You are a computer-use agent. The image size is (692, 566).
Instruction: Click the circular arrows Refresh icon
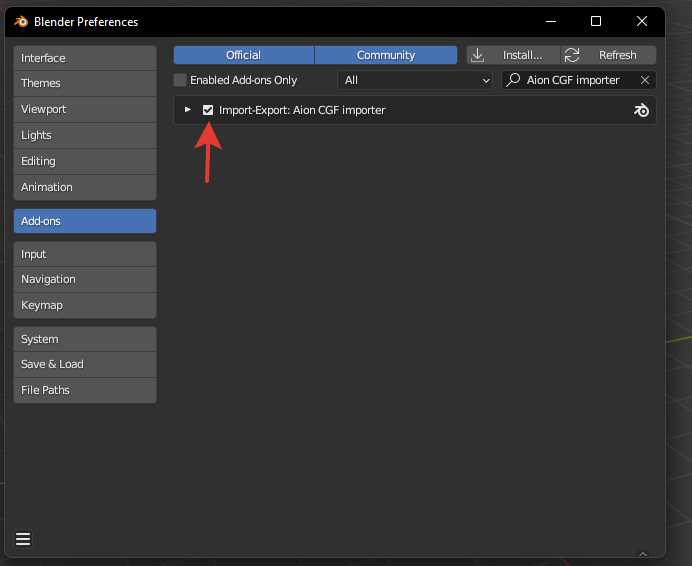pos(572,55)
